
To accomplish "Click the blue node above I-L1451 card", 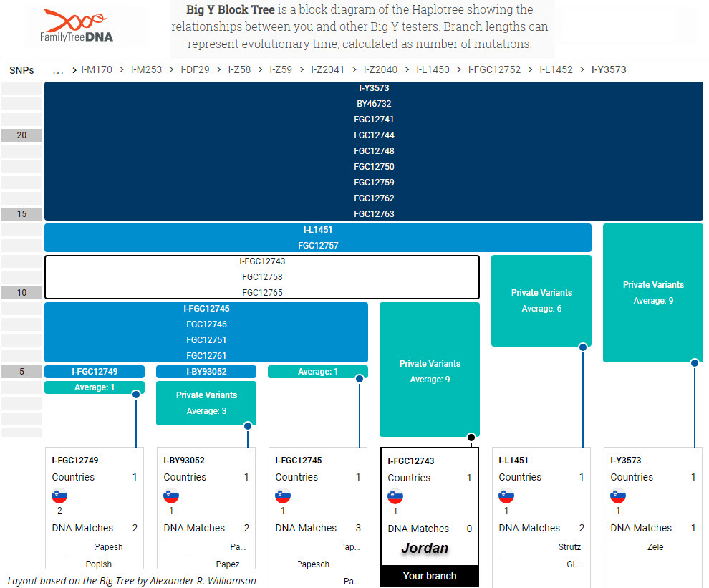I will pos(583,347).
